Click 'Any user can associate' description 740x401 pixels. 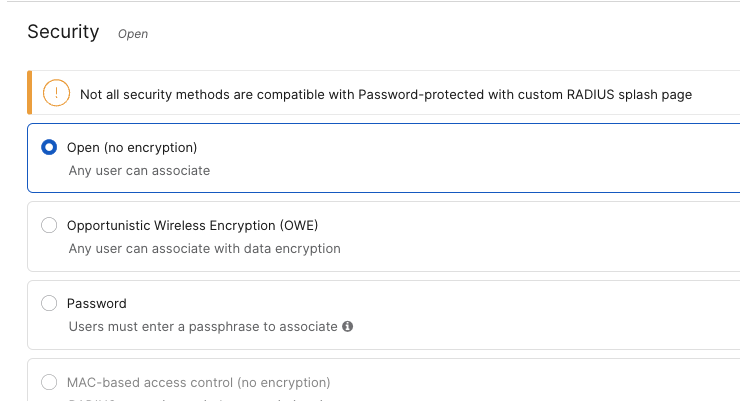point(139,170)
